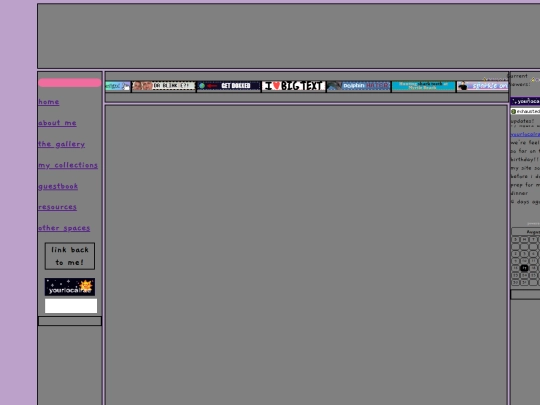Click the yourlocal site badge with sun
Screen dimensions: 540x405
pyautogui.click(x=70, y=287)
